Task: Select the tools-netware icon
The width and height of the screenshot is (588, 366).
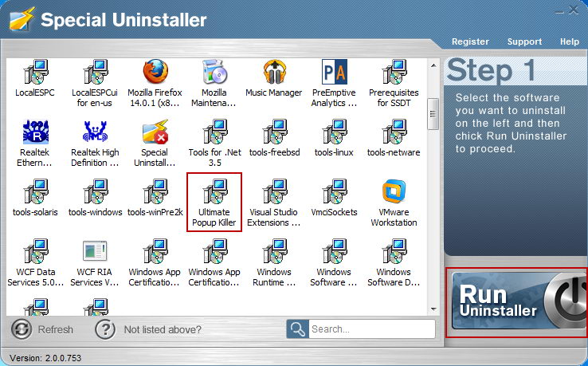Action: click(394, 132)
